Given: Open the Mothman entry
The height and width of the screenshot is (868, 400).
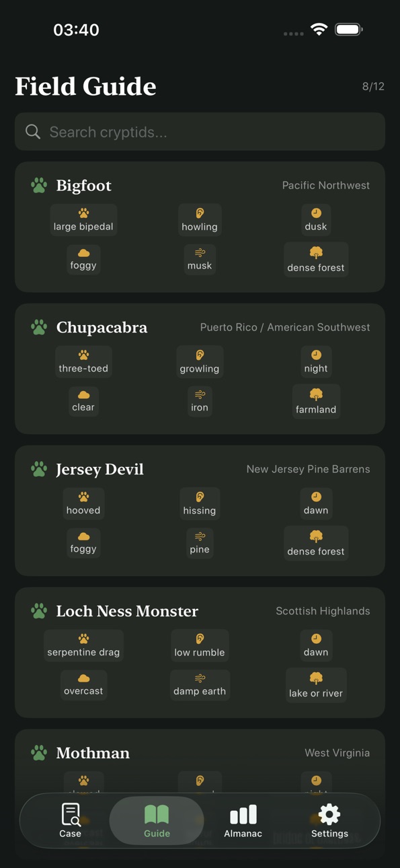Looking at the screenshot, I should click(93, 753).
